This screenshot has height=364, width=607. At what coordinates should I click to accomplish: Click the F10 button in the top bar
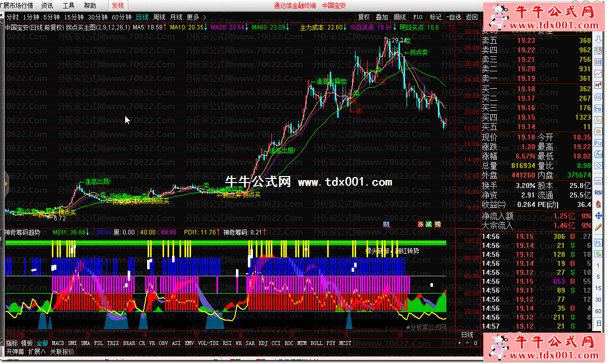click(418, 17)
